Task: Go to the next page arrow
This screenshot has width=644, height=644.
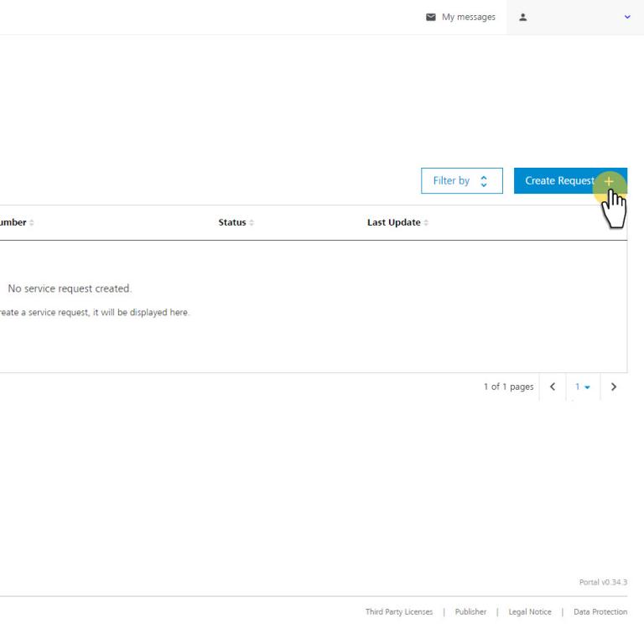Action: pyautogui.click(x=614, y=387)
